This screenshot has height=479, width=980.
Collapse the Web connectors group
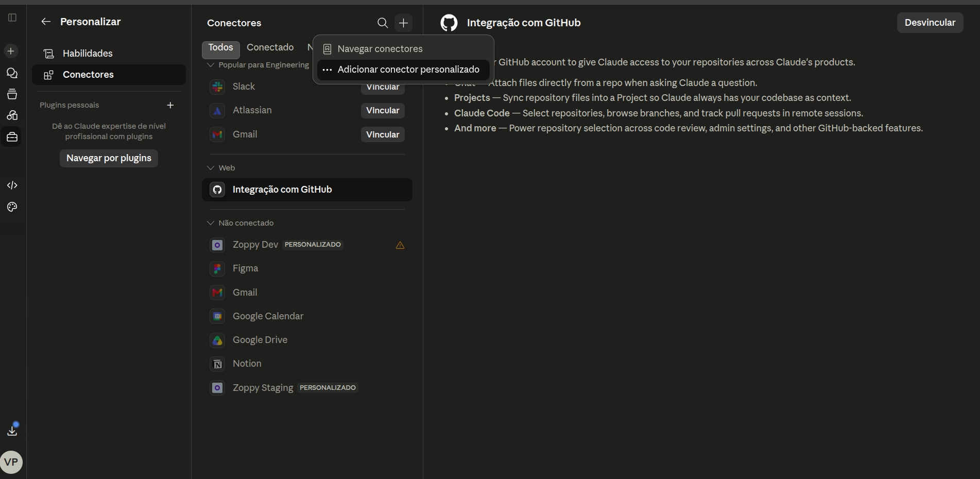click(x=211, y=168)
